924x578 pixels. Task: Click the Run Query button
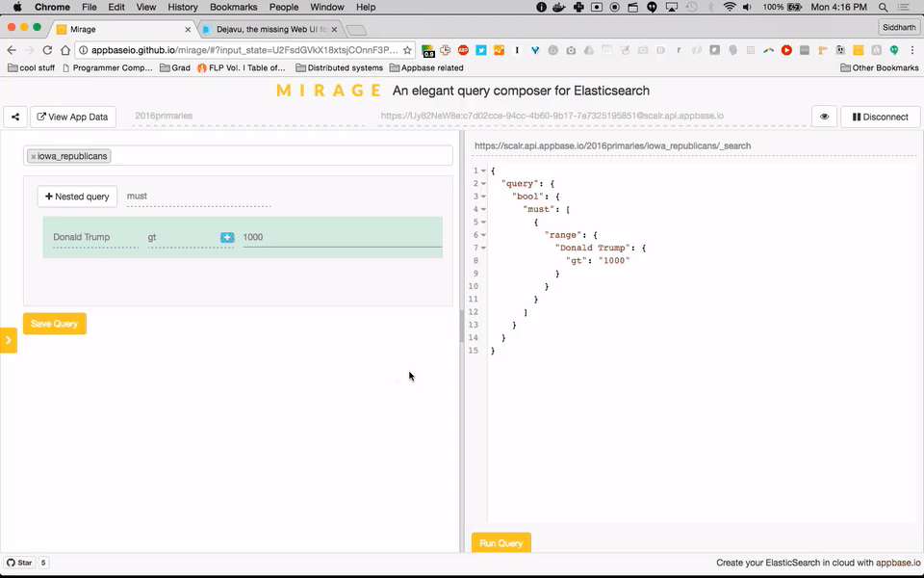coord(500,543)
